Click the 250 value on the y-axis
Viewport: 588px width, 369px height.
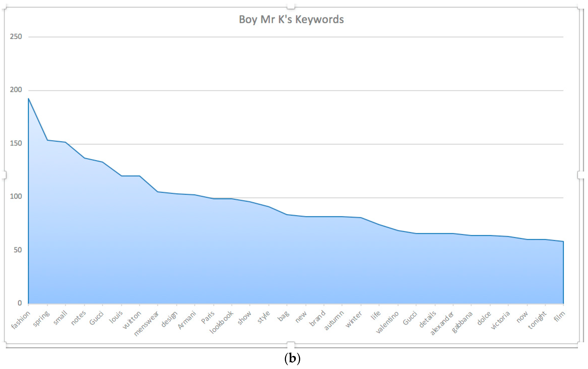(16, 37)
